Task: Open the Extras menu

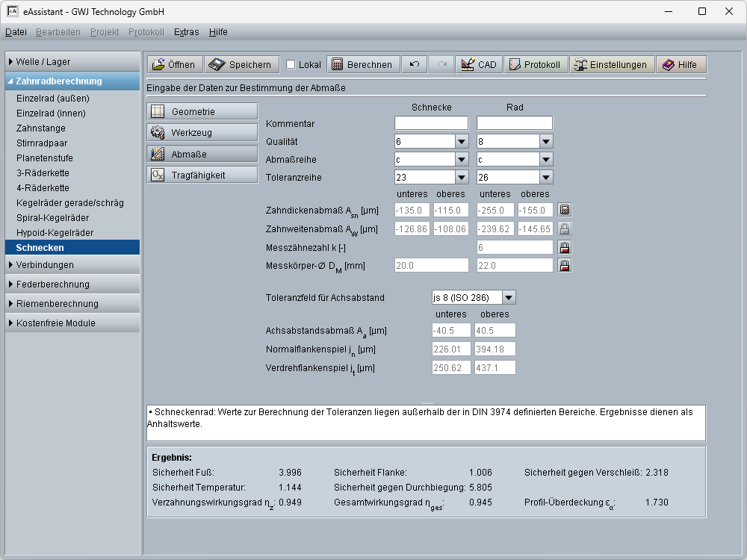Action: point(186,32)
